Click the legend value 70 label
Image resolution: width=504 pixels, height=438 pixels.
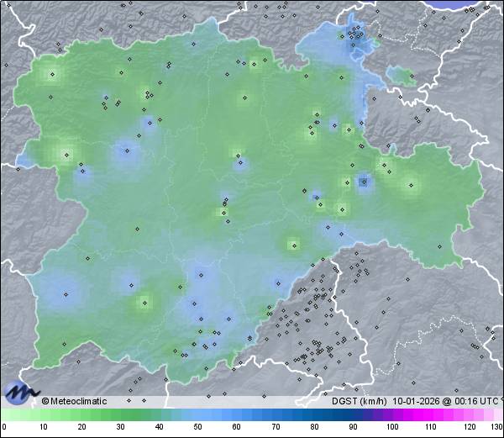(x=275, y=428)
